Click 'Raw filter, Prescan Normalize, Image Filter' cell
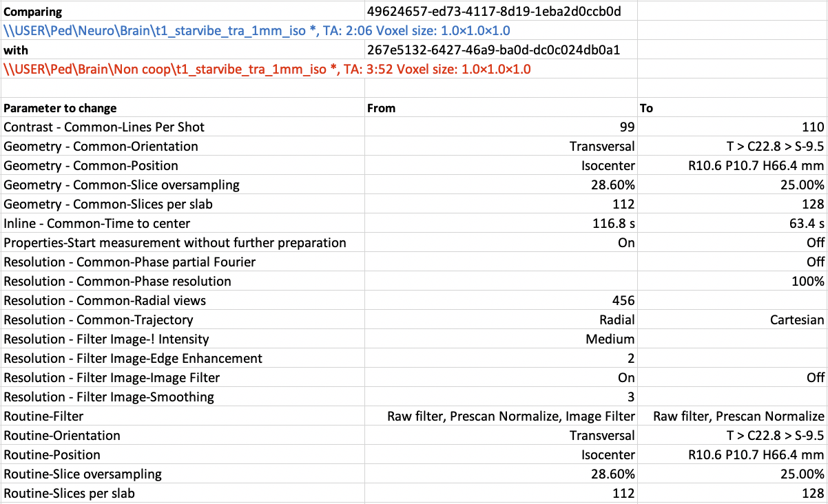 coord(511,417)
